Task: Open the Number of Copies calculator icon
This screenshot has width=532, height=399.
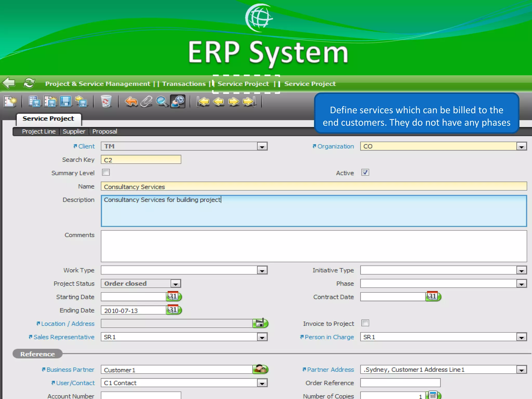Action: pos(433,396)
